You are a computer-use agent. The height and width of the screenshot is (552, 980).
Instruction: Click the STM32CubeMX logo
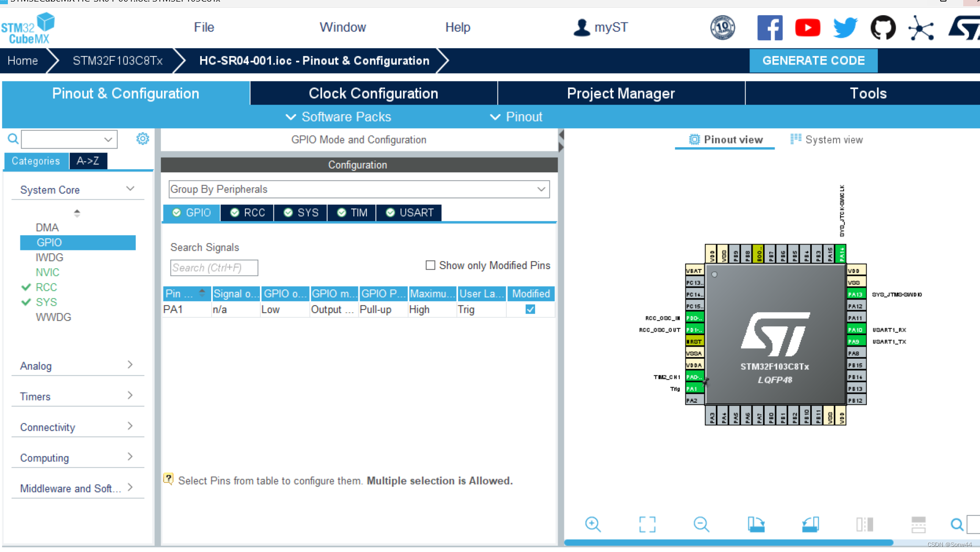pos(28,28)
